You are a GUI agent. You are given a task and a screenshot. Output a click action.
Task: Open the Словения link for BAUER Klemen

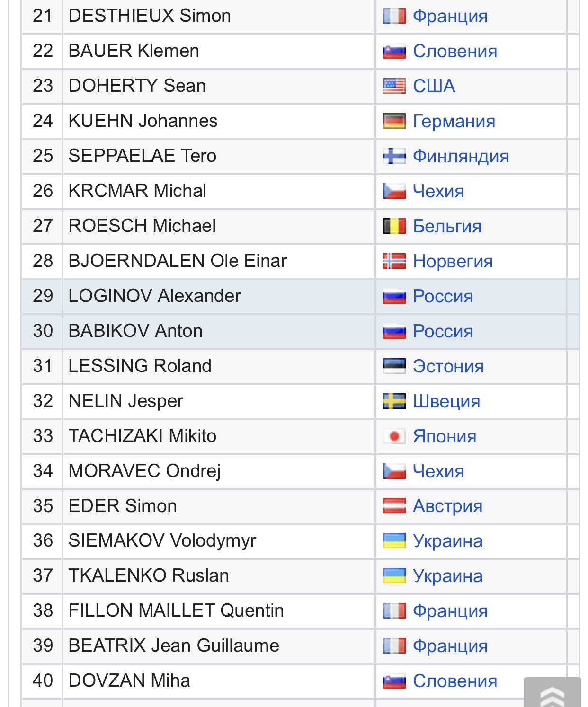455,51
